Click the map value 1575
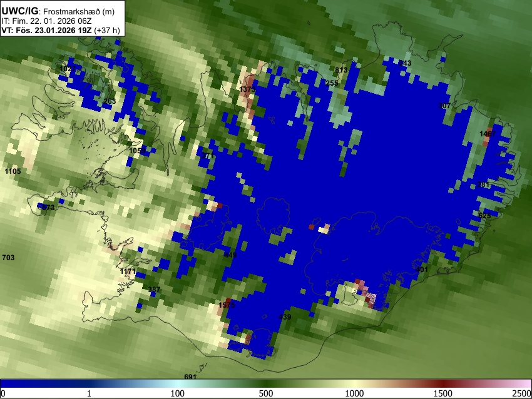532x399 pixels. (x=227, y=305)
